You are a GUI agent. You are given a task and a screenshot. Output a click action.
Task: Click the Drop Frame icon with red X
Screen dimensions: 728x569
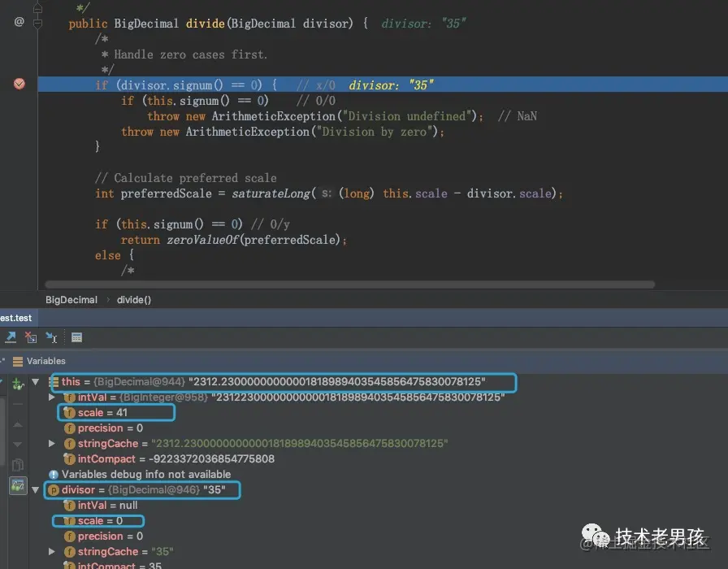click(x=31, y=337)
